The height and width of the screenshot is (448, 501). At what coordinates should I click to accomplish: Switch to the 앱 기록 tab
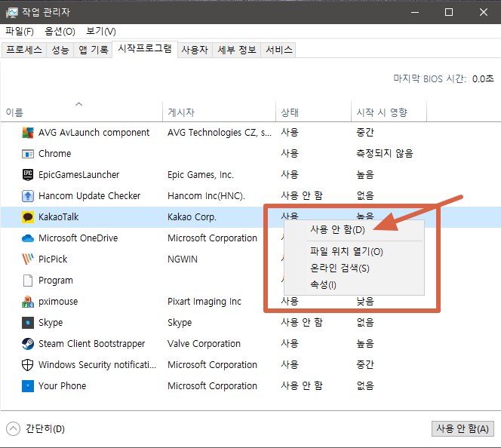point(93,50)
